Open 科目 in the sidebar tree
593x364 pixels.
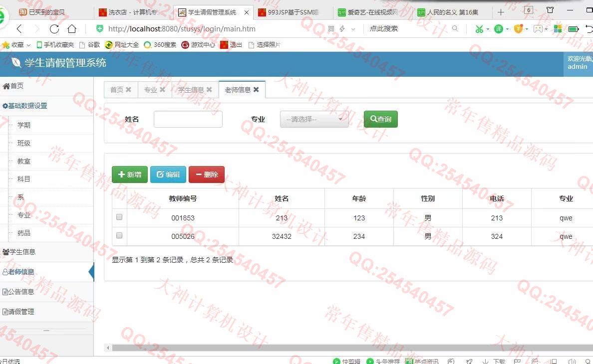click(x=24, y=179)
